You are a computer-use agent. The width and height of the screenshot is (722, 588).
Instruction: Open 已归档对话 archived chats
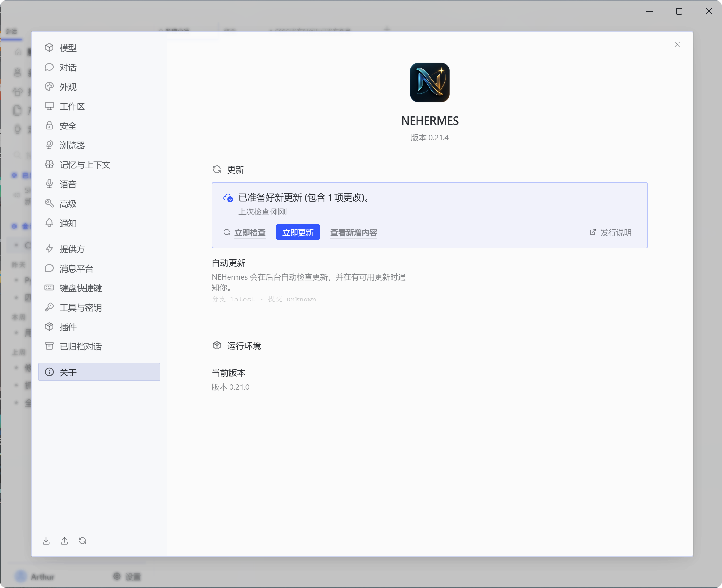click(99, 347)
